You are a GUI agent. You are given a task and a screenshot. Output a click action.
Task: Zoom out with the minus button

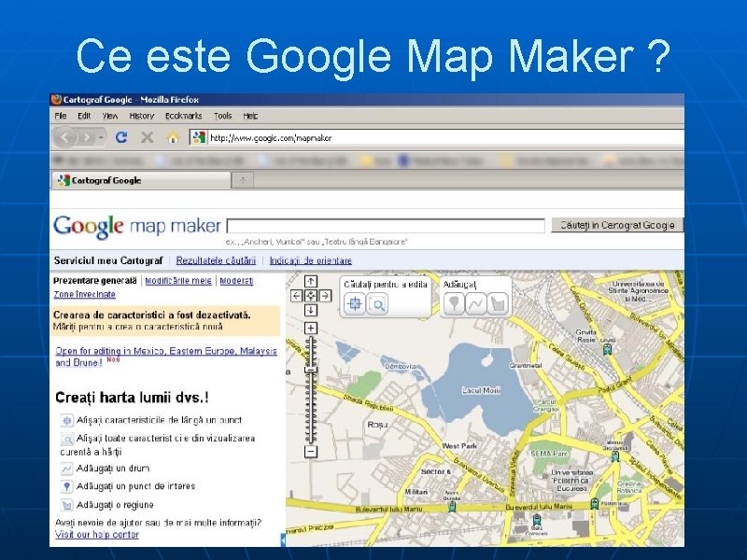click(x=311, y=451)
